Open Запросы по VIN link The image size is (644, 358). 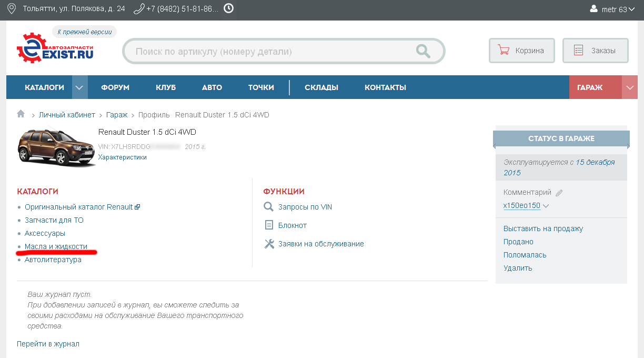pyautogui.click(x=305, y=207)
